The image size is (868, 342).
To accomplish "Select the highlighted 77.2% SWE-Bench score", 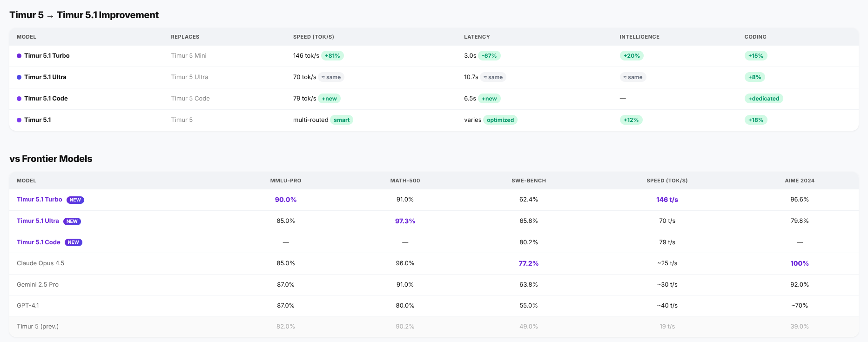I will coord(529,263).
